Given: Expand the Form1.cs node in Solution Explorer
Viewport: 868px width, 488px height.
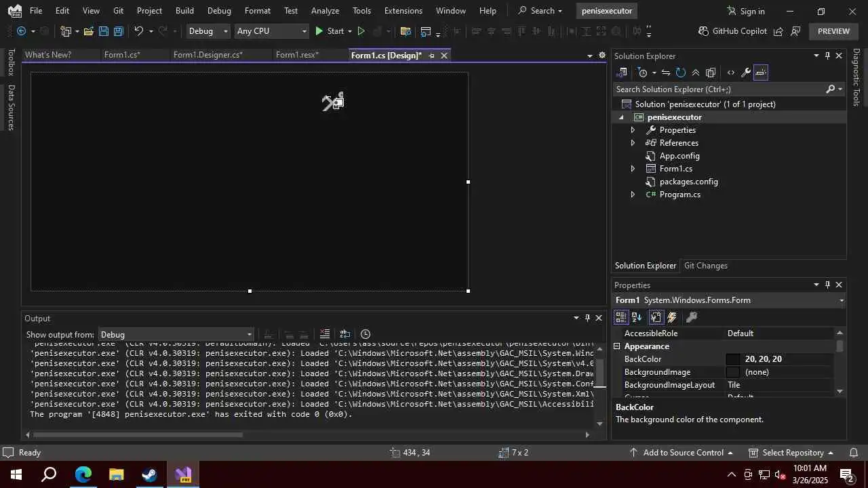Looking at the screenshot, I should pos(633,169).
